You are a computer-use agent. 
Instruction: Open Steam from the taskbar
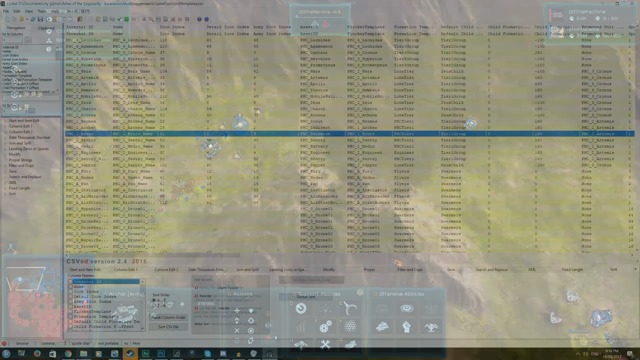coord(130,353)
